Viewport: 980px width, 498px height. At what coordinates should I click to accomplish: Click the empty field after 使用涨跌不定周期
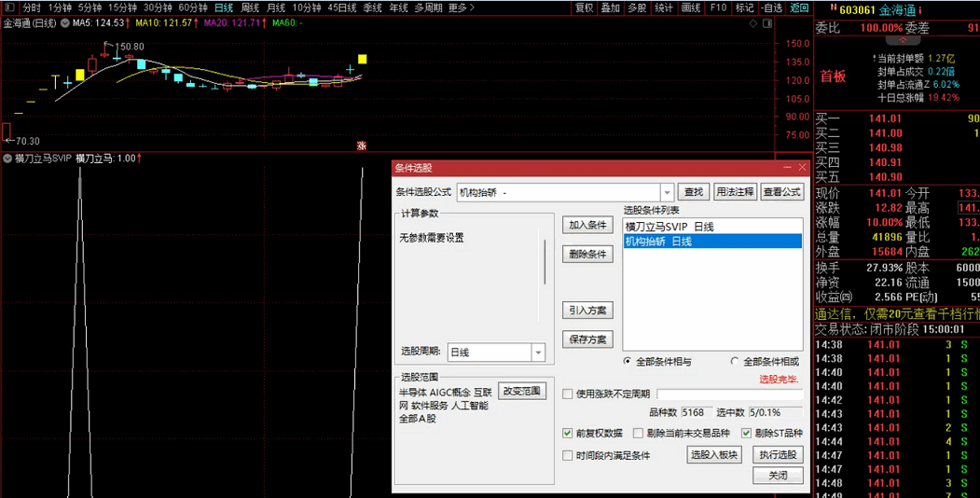730,394
